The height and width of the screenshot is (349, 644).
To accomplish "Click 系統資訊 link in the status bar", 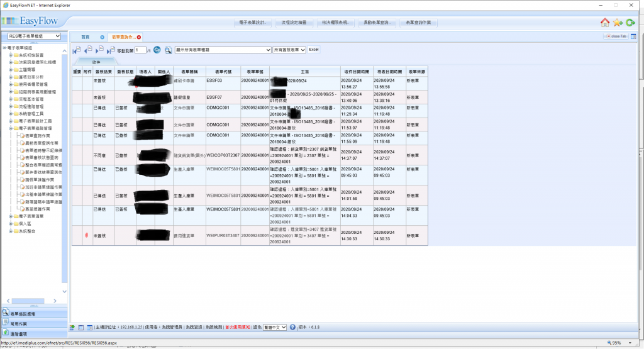I will point(194,327).
